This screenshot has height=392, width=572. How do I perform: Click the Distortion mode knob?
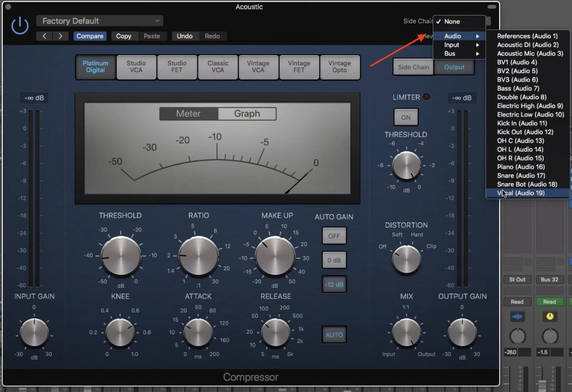point(406,260)
